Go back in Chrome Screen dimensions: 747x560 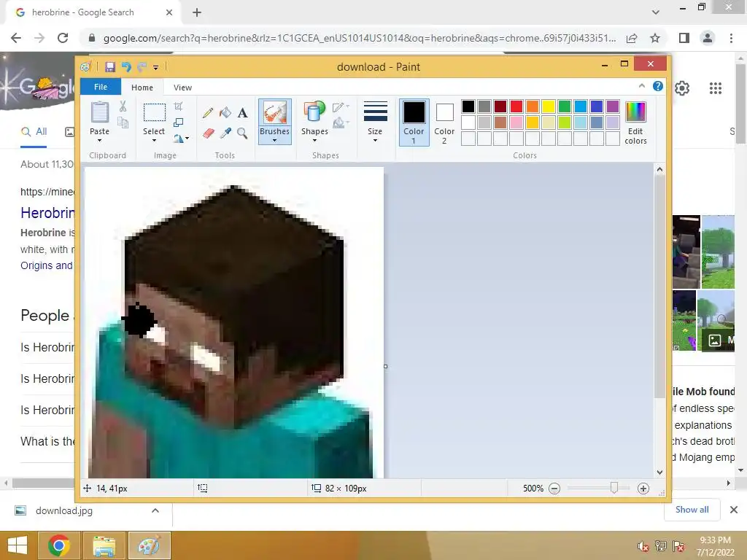16,38
